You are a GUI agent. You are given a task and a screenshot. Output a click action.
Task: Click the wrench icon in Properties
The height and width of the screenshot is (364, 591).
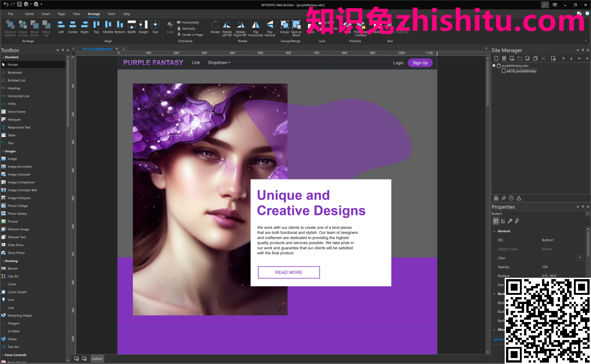(x=510, y=221)
